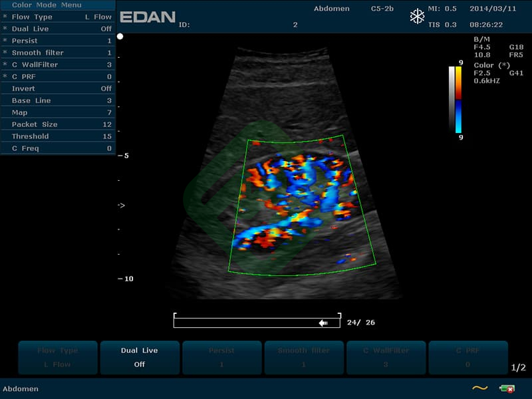Click the yellow wave probe icon

tap(479, 388)
